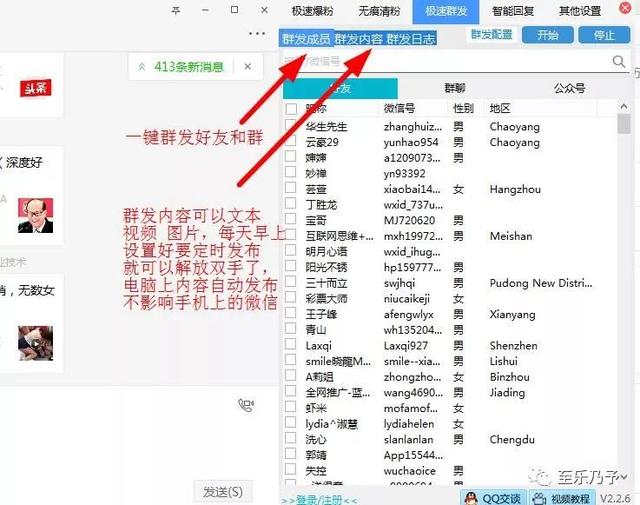Check the box for 婶婶
This screenshot has width=640, height=505.
pos(290,156)
